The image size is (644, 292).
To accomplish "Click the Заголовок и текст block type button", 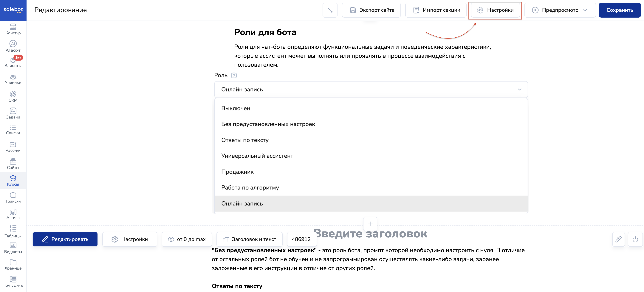I will point(249,239).
